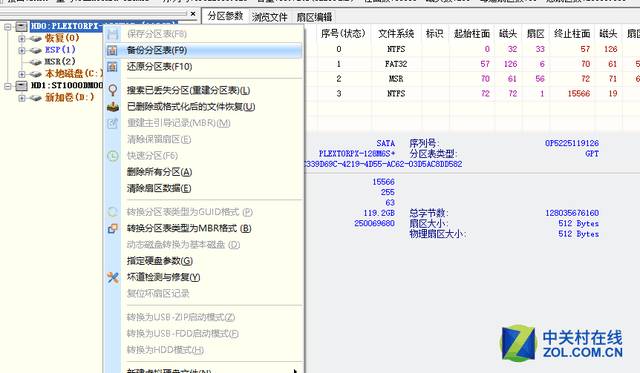
Task: Select 已删除或格式化后的文件恢复
Action: pos(204,107)
